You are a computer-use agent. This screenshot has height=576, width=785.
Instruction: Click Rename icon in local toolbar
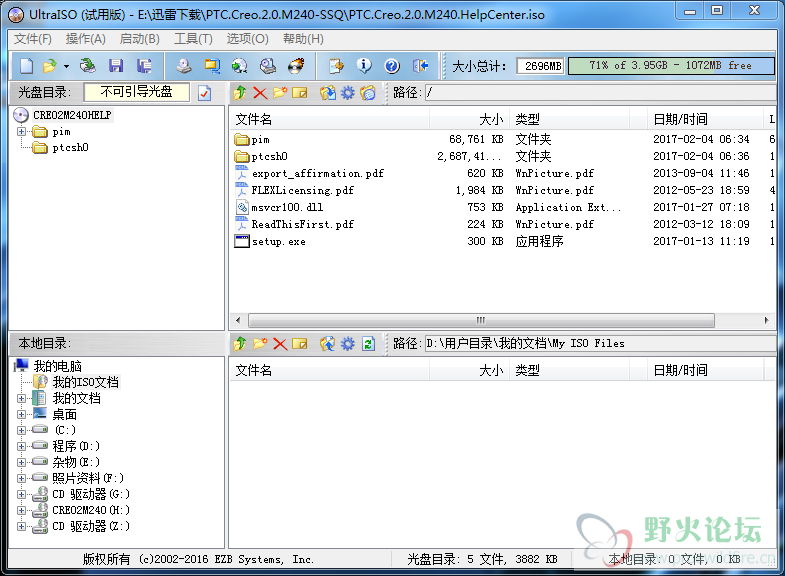coord(300,344)
